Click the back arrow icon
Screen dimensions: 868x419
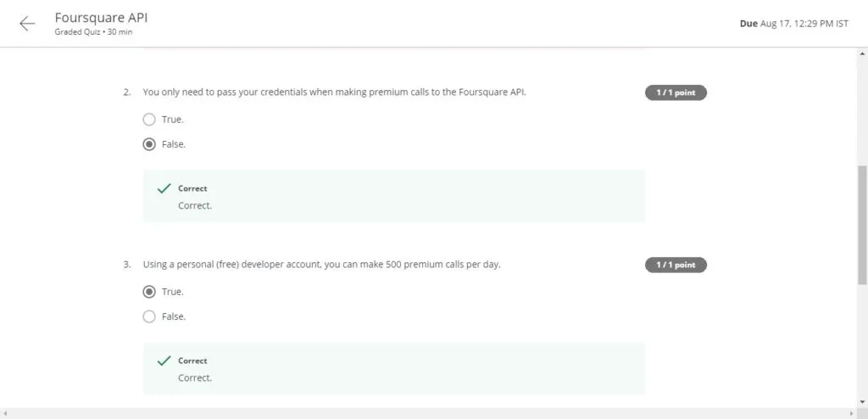coord(27,24)
